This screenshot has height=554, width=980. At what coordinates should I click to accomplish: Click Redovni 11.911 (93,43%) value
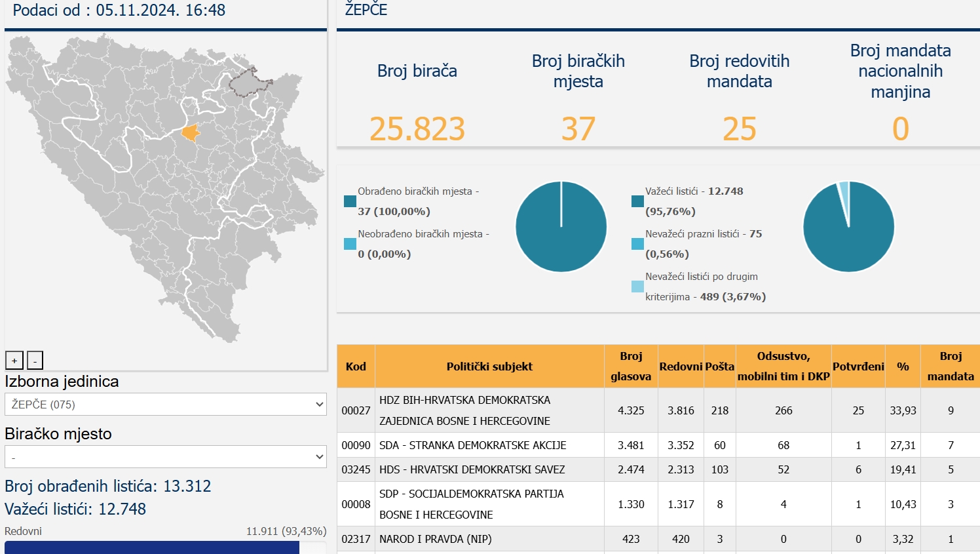[286, 531]
